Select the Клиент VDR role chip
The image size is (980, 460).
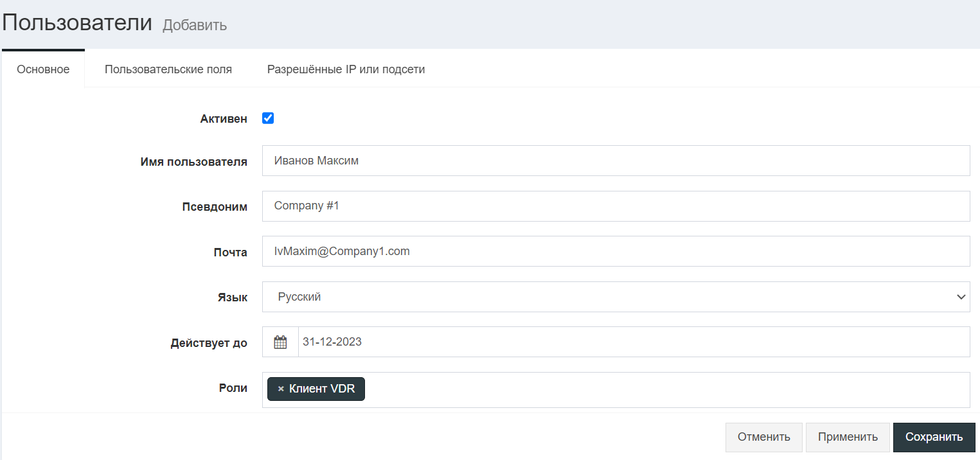click(322, 389)
